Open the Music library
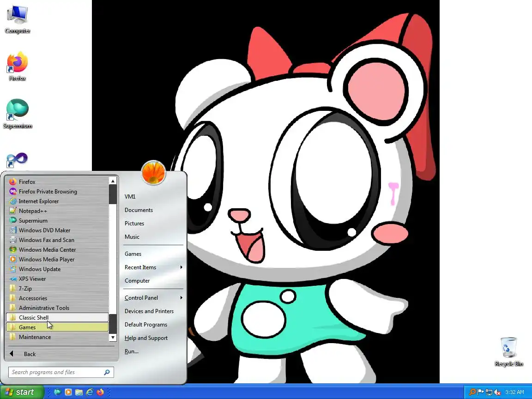This screenshot has width=532, height=399. click(153, 237)
